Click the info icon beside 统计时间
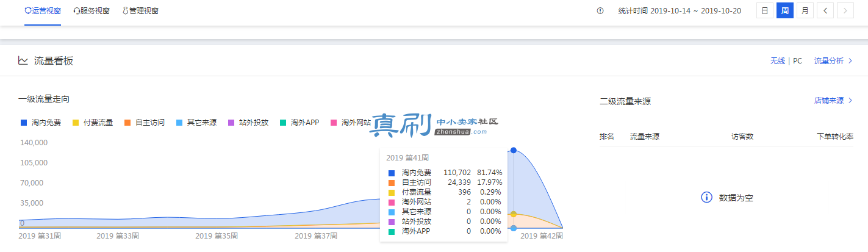The width and height of the screenshot is (868, 252). [600, 11]
